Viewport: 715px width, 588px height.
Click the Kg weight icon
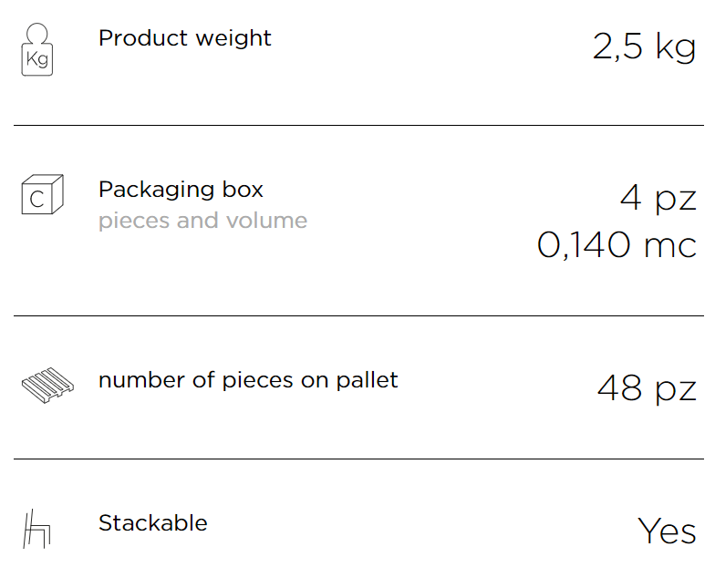(37, 49)
